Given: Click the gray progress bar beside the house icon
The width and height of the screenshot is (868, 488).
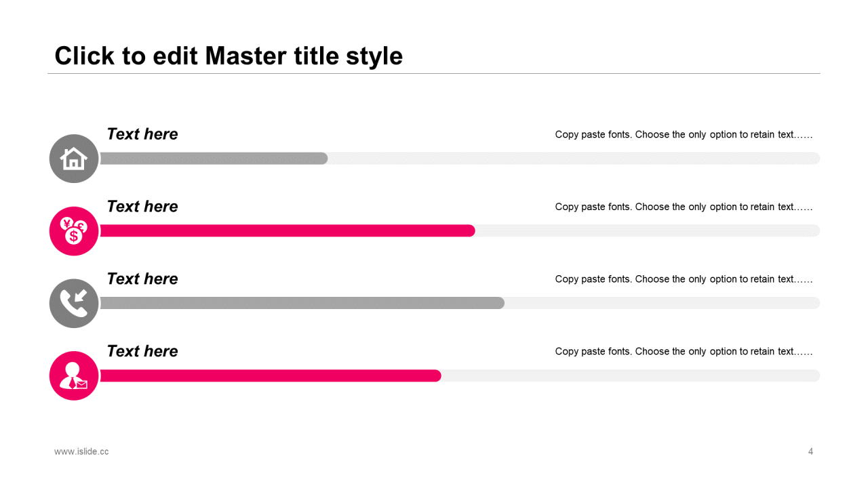Looking at the screenshot, I should coord(214,159).
